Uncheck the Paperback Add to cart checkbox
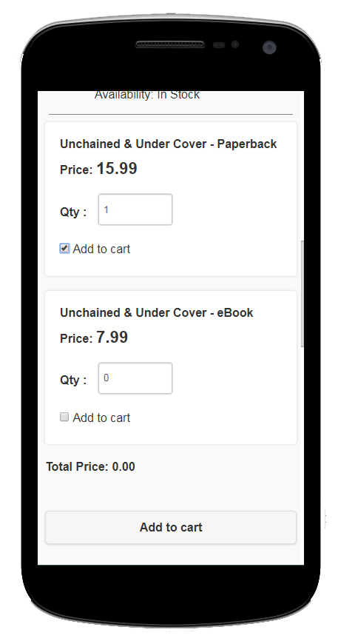 [x=64, y=248]
